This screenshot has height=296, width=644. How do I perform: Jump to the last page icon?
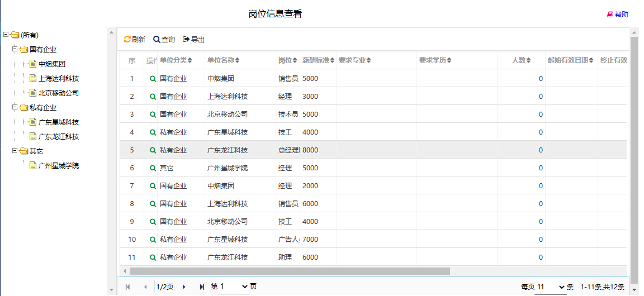point(202,287)
